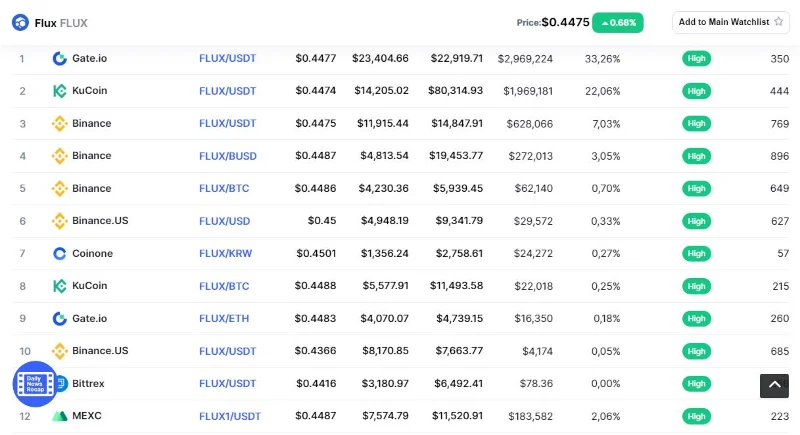
Task: Open the FLUX1/USDT pair on MEXC
Action: [230, 416]
